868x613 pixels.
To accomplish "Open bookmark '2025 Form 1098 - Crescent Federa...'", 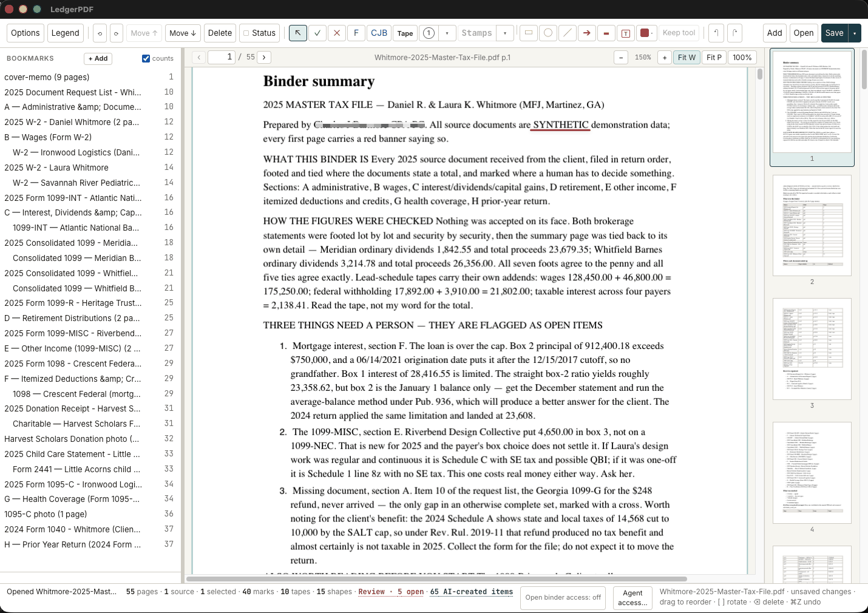I will click(x=90, y=364).
